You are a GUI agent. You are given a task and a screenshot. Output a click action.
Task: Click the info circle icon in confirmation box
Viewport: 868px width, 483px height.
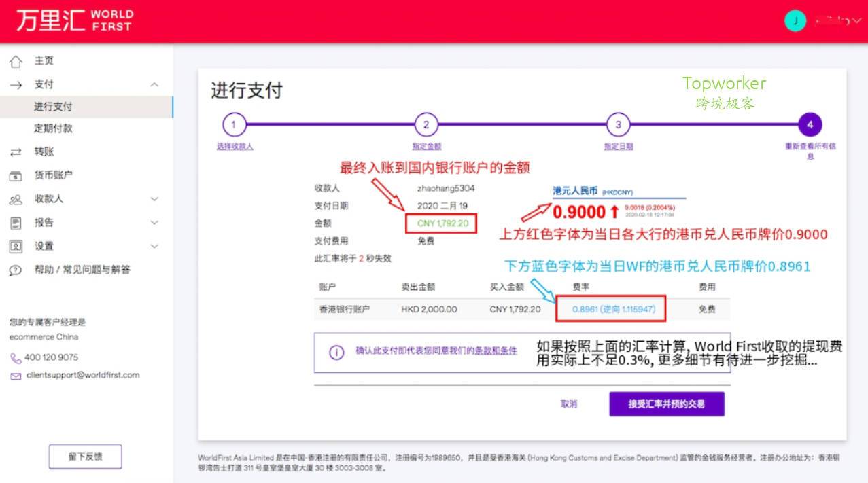336,353
